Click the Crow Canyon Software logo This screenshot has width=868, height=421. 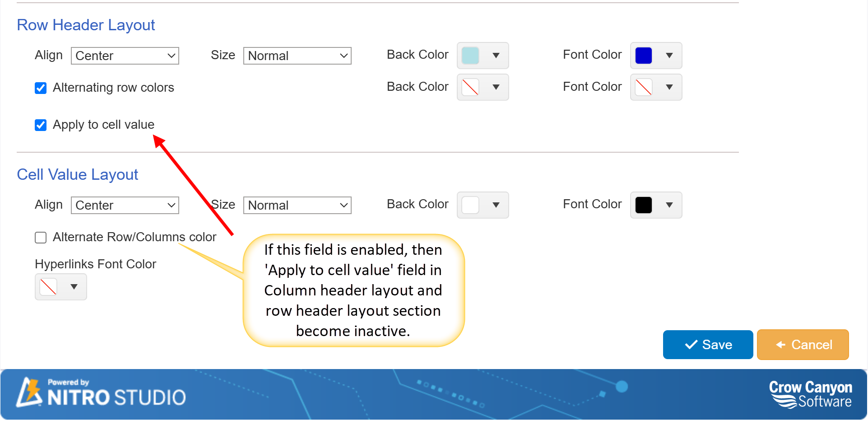(x=810, y=394)
